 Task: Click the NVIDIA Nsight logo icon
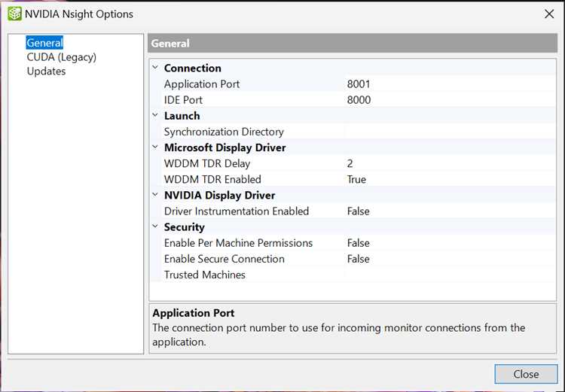tap(15, 14)
